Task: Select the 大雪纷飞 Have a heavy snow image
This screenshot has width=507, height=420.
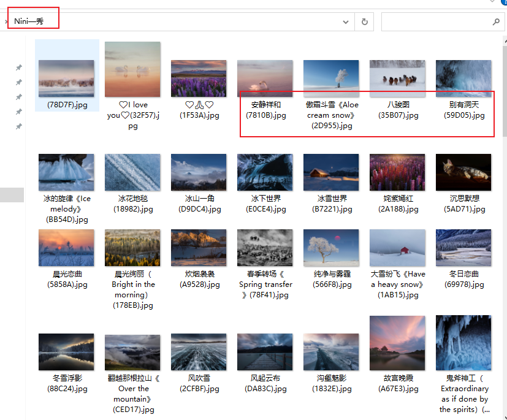Action: click(x=397, y=248)
